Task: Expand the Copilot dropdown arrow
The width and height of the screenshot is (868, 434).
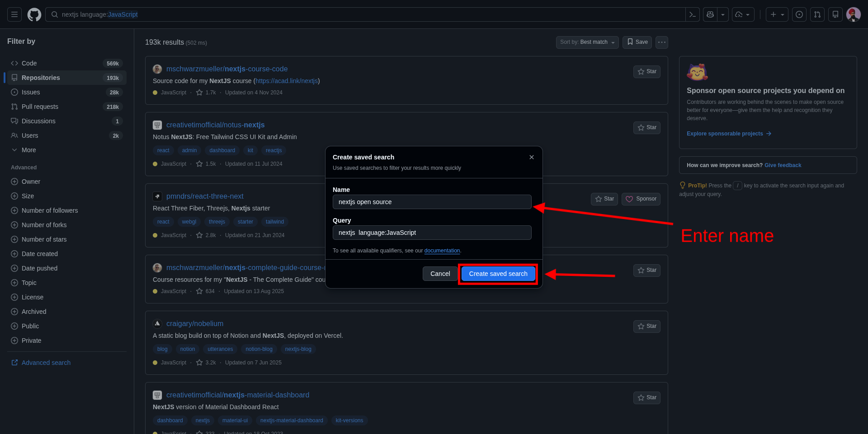Action: pyautogui.click(x=723, y=14)
